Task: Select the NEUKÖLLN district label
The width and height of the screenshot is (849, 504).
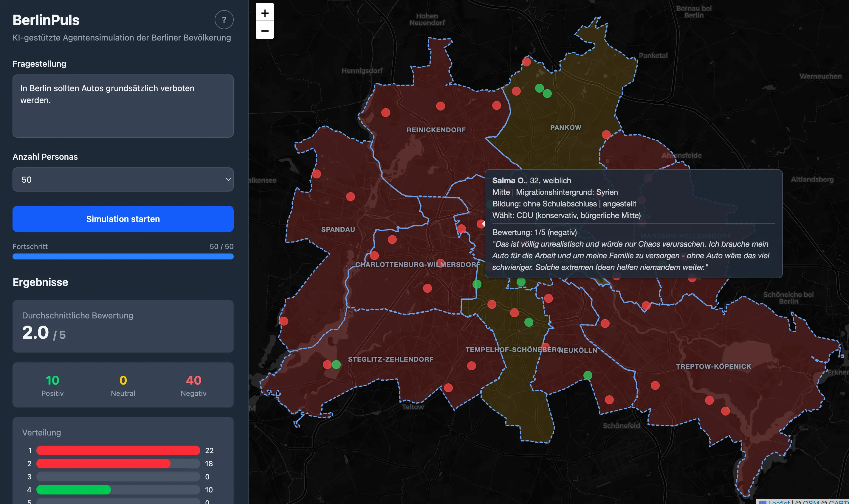Action: pos(578,350)
